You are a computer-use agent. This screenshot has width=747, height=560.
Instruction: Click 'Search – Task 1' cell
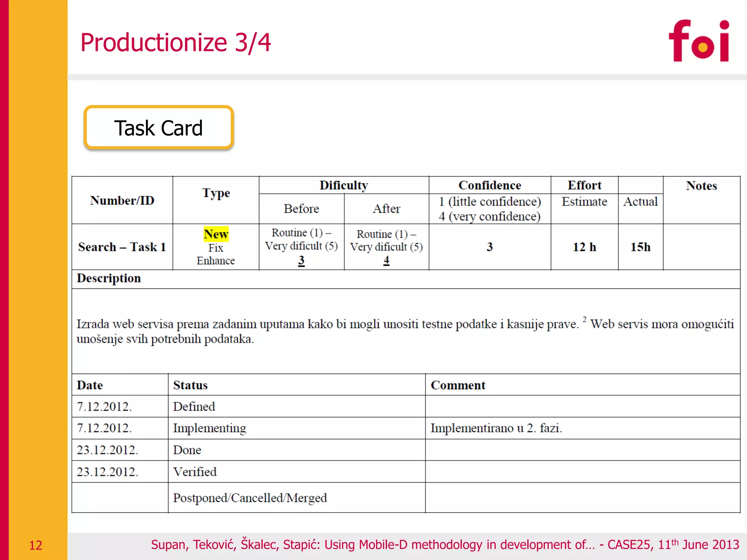click(x=122, y=247)
